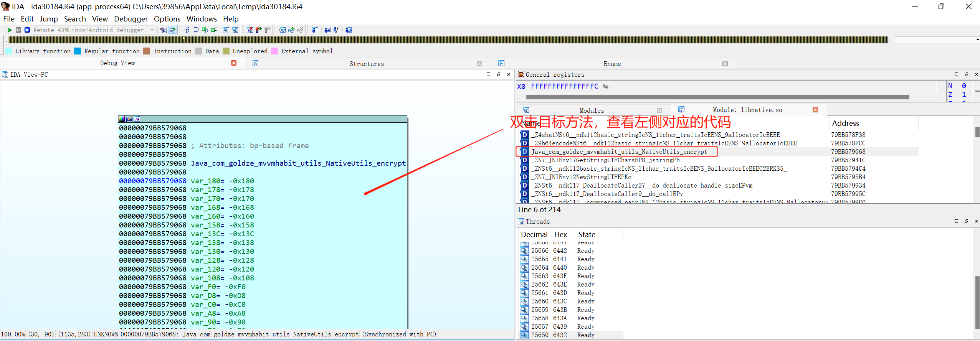The height and width of the screenshot is (341, 980).
Task: Click the add breakpoint toolbar icon
Action: [x=259, y=30]
